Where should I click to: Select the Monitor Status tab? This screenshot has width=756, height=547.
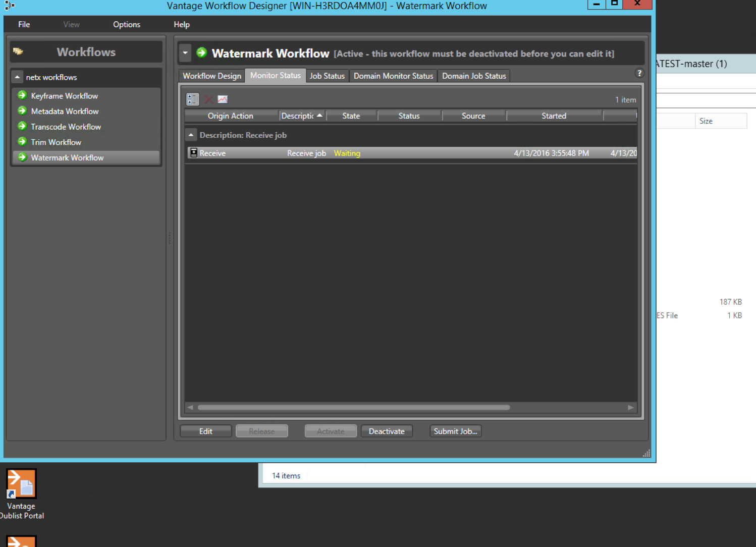pyautogui.click(x=276, y=75)
